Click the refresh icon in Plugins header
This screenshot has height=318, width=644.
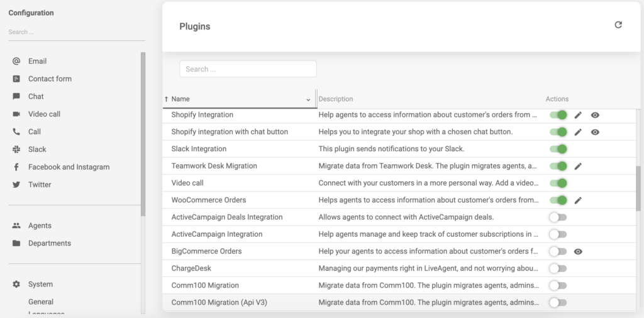point(618,25)
